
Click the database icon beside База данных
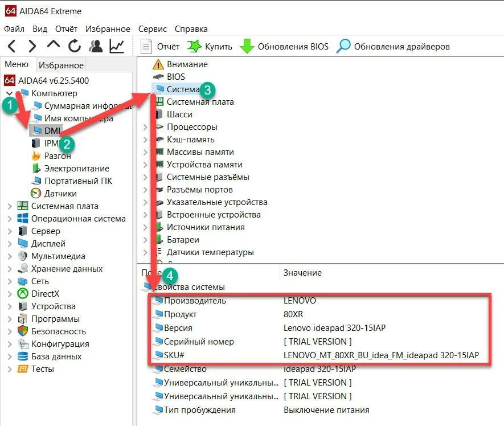click(23, 356)
